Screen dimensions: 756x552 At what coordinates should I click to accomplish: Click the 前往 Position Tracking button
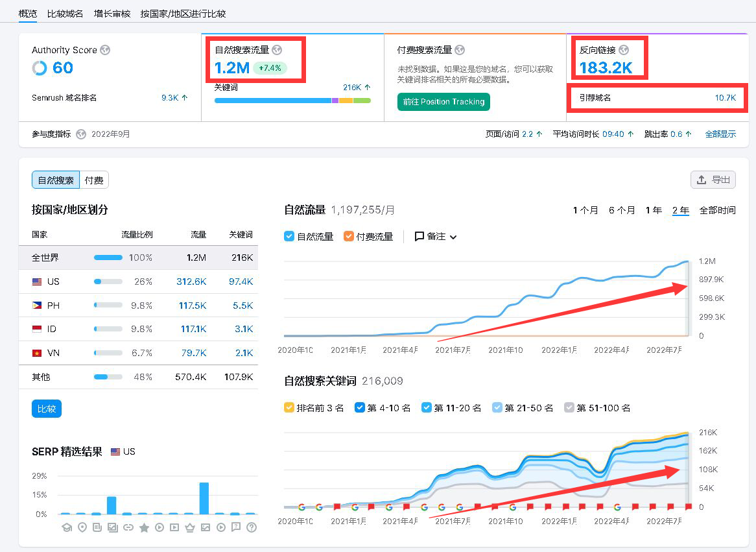pos(443,102)
